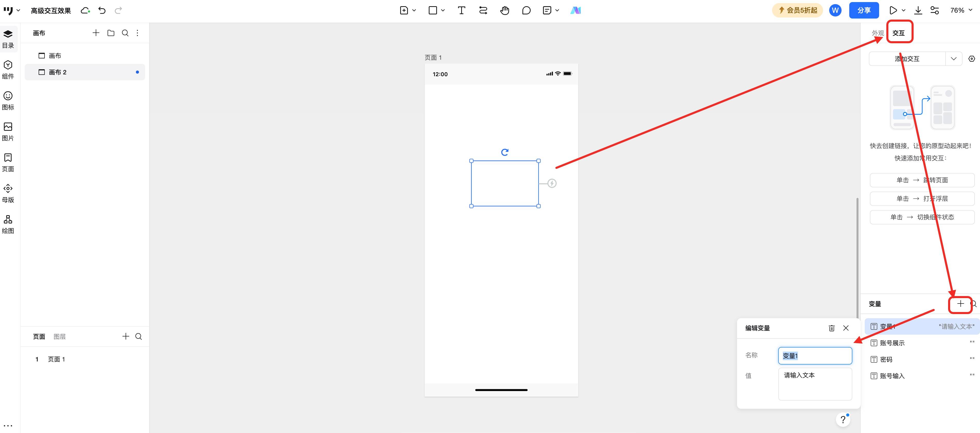Open the help question mark button
The height and width of the screenshot is (433, 980).
coord(843,419)
